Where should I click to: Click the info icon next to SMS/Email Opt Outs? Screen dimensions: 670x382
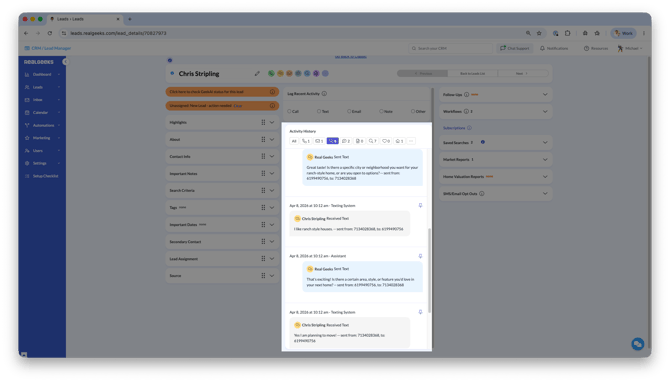pyautogui.click(x=482, y=194)
